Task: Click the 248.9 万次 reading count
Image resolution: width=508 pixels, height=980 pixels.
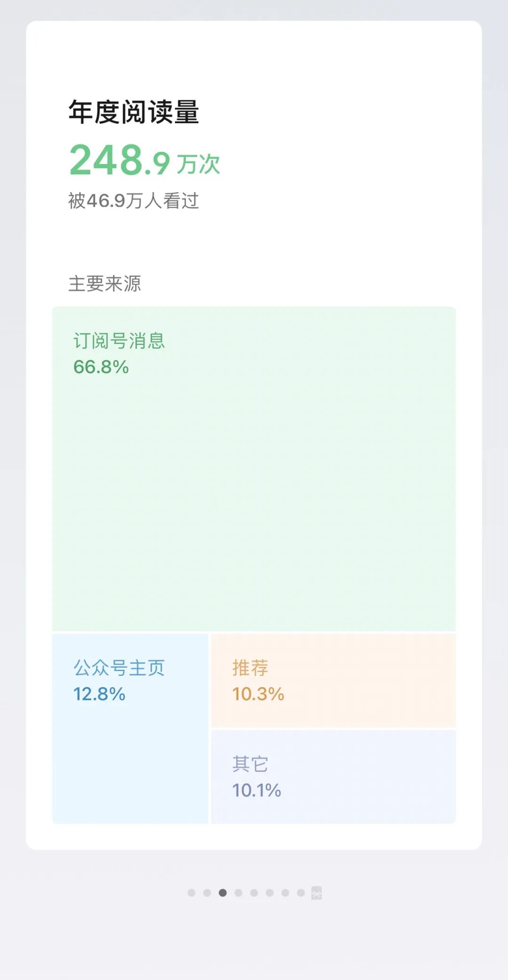Action: click(145, 160)
